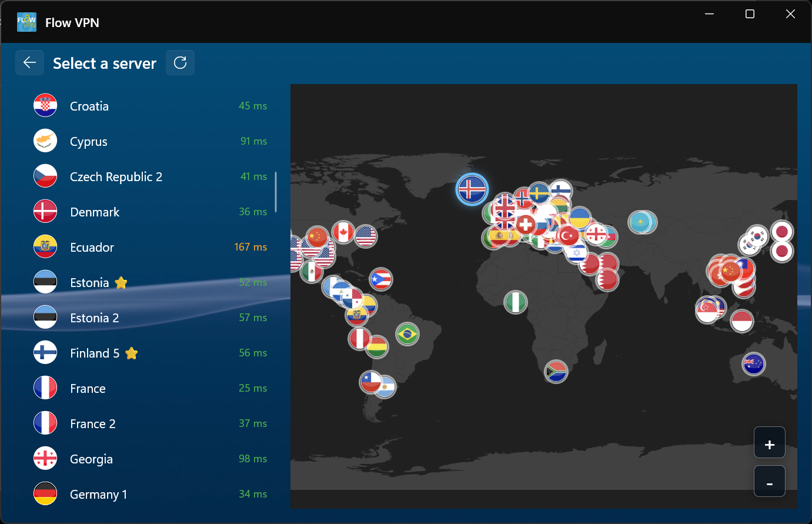Pick the Brazil flag marker on the map
Screen dimensions: 812x524
(407, 335)
